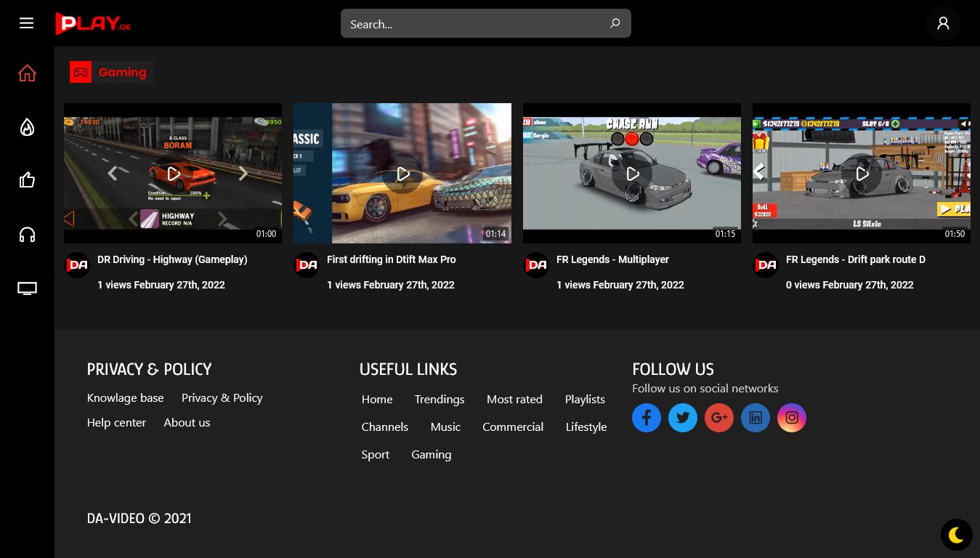The image size is (980, 558).
Task: Open the hamburger menu
Action: tap(27, 23)
